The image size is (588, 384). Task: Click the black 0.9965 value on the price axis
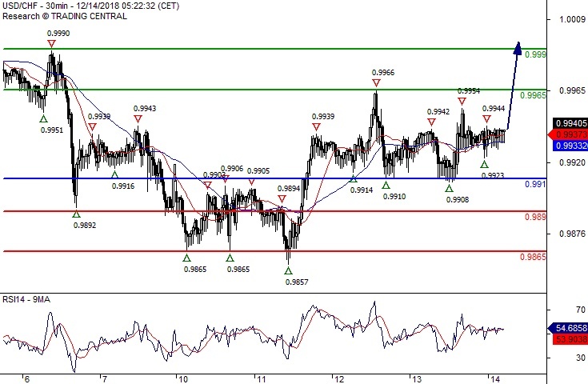click(x=572, y=90)
